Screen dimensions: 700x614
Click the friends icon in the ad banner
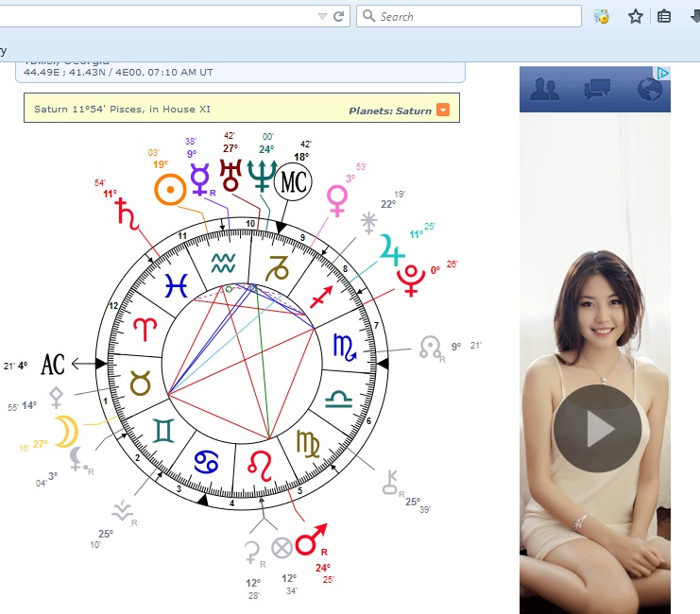(x=544, y=89)
